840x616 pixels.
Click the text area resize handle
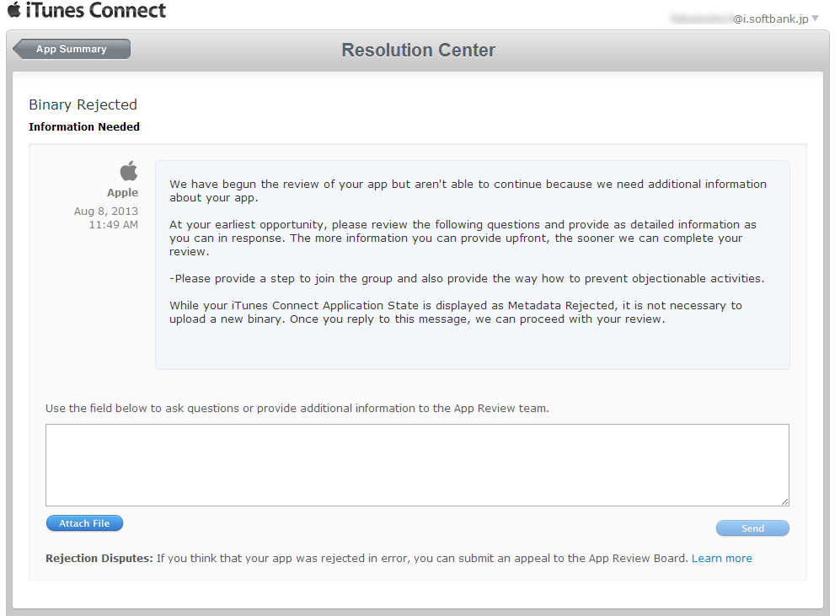tap(784, 501)
